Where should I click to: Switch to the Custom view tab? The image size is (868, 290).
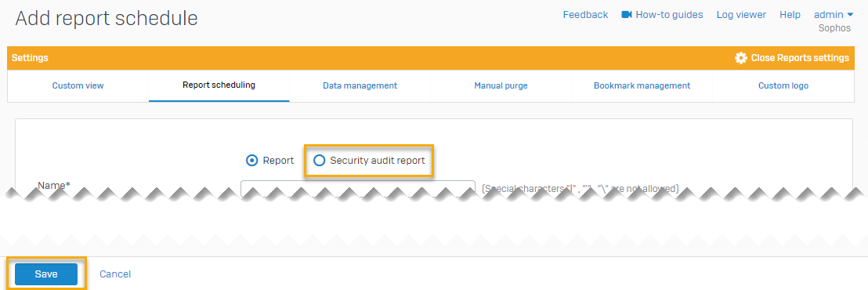[x=78, y=85]
